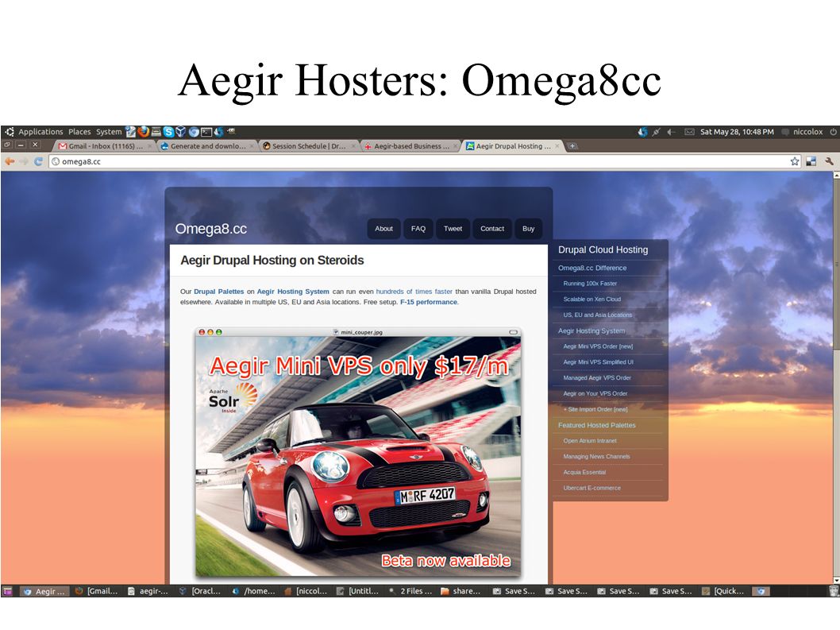Screen dimensions: 840x630
Task: Open Ubercart E-commerce sidebar link
Action: tap(592, 489)
